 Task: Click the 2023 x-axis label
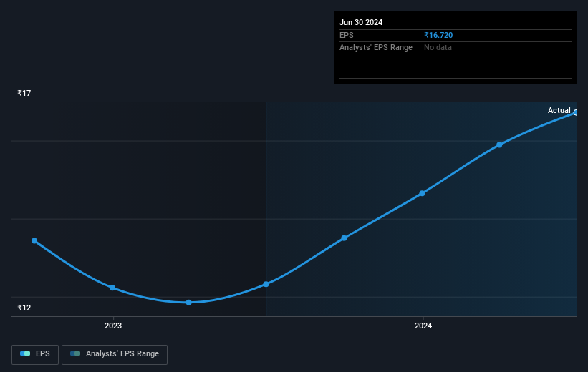coord(113,325)
